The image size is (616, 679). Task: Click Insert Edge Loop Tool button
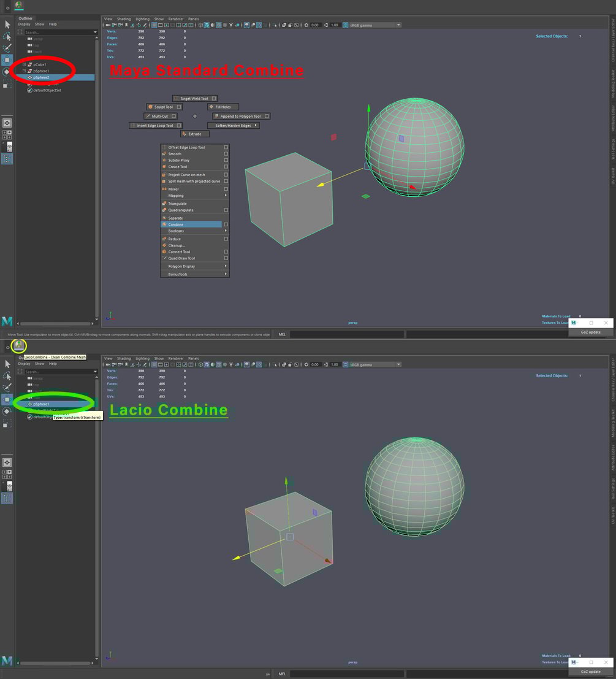point(155,126)
